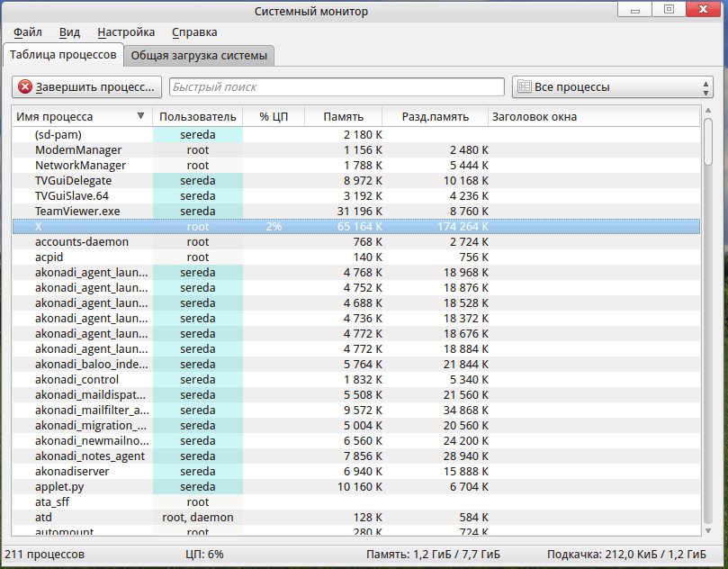Viewport: 728px width, 569px height.
Task: Sort by Разд.память column header
Action: pyautogui.click(x=435, y=117)
